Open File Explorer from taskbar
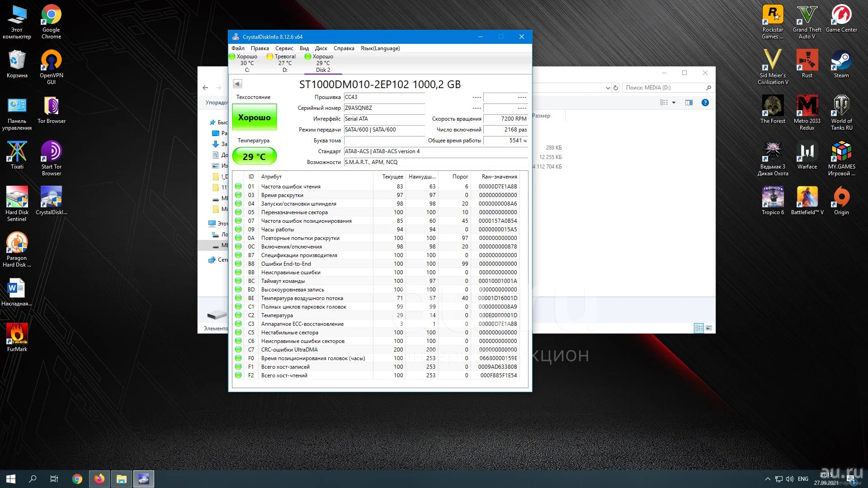The width and height of the screenshot is (868, 488). click(x=122, y=479)
